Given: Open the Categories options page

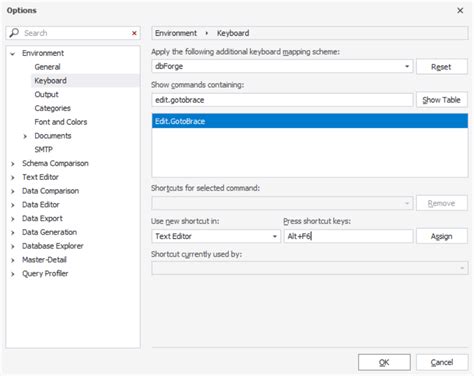Looking at the screenshot, I should (52, 108).
